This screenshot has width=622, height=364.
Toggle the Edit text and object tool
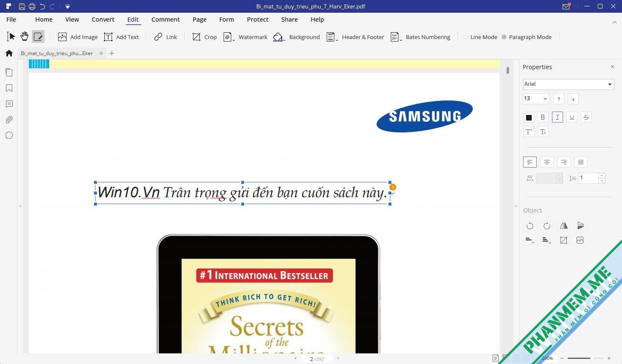38,37
